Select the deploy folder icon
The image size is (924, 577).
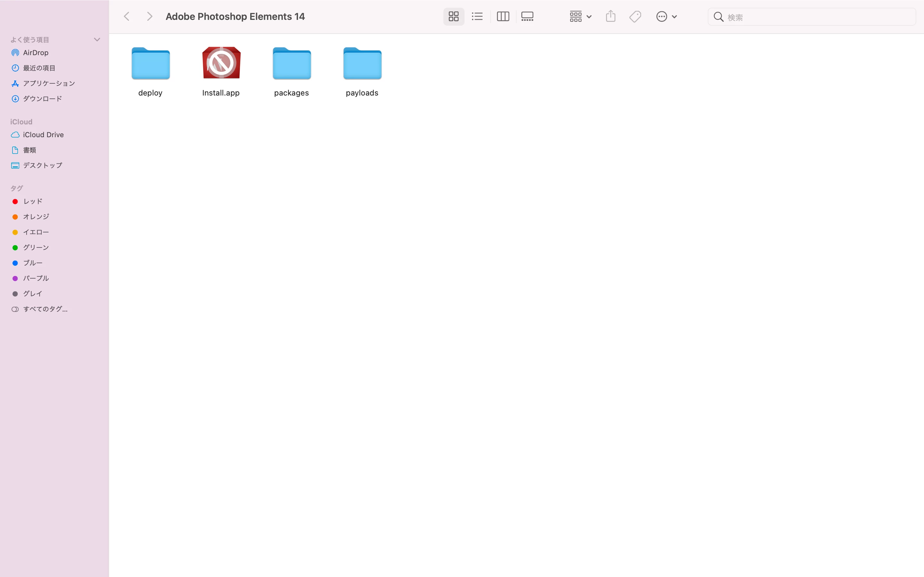(150, 64)
